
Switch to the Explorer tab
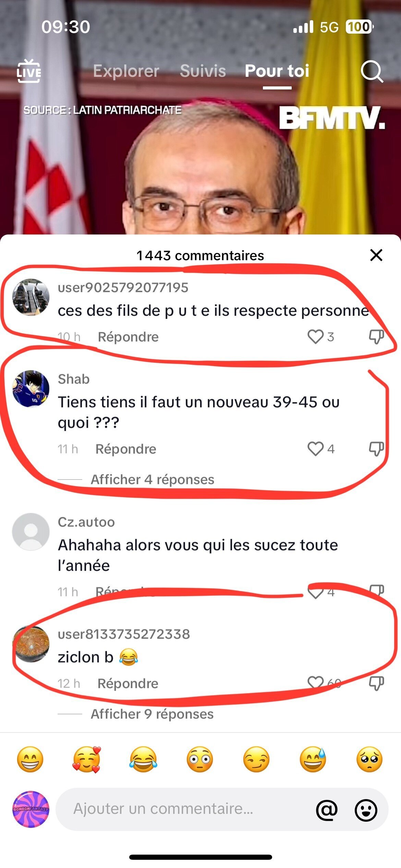126,71
